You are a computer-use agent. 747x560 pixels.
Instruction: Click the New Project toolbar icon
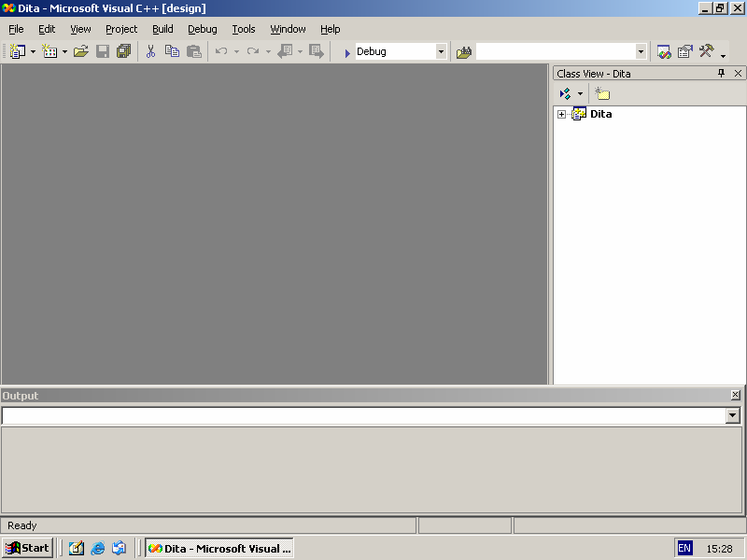pos(18,51)
